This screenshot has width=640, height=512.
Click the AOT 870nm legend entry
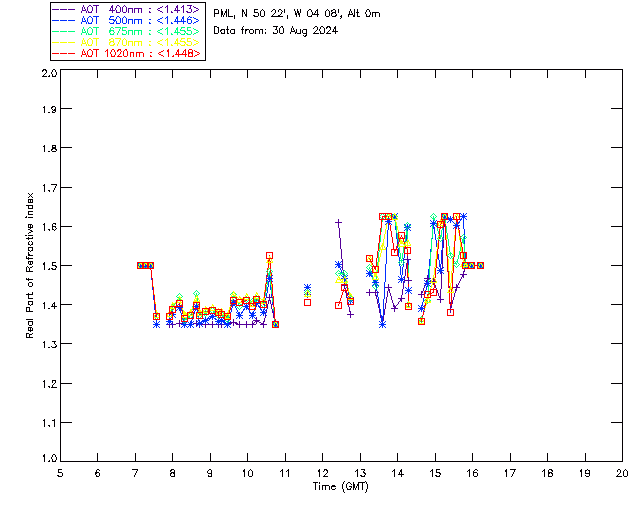[127, 42]
